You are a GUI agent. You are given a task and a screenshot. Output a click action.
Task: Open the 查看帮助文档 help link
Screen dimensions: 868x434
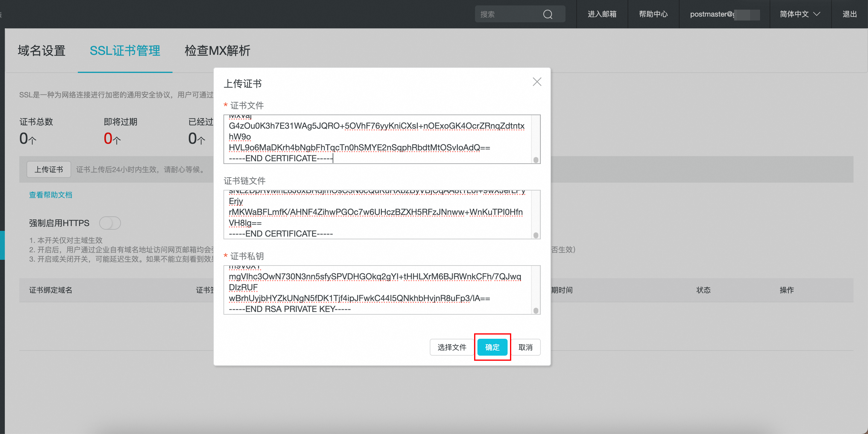51,195
